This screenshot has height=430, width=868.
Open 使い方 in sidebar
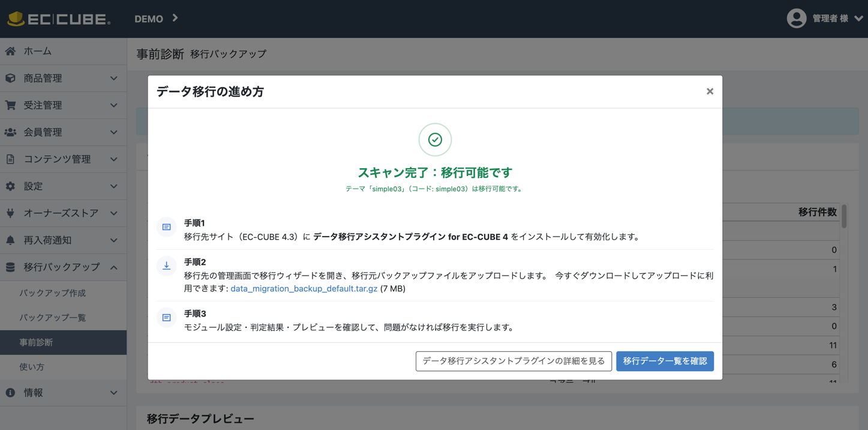coord(63,367)
